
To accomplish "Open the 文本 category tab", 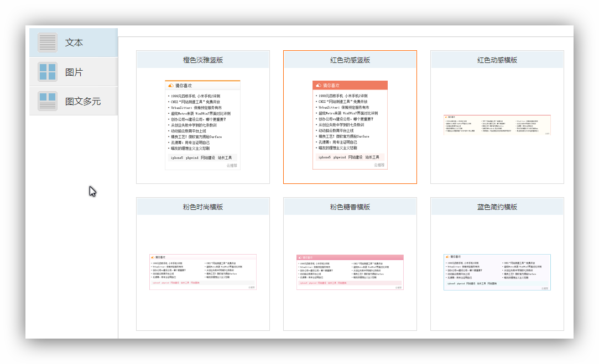I will point(74,43).
